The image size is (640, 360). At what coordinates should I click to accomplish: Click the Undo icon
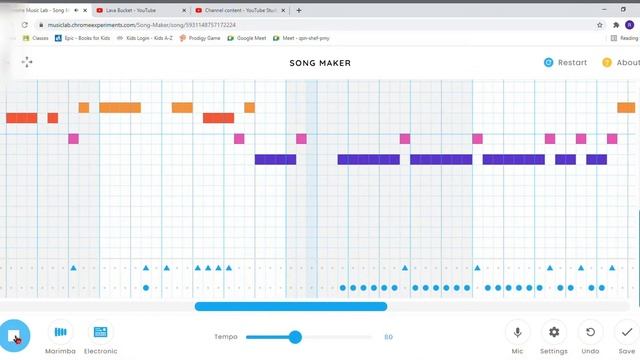pyautogui.click(x=590, y=333)
